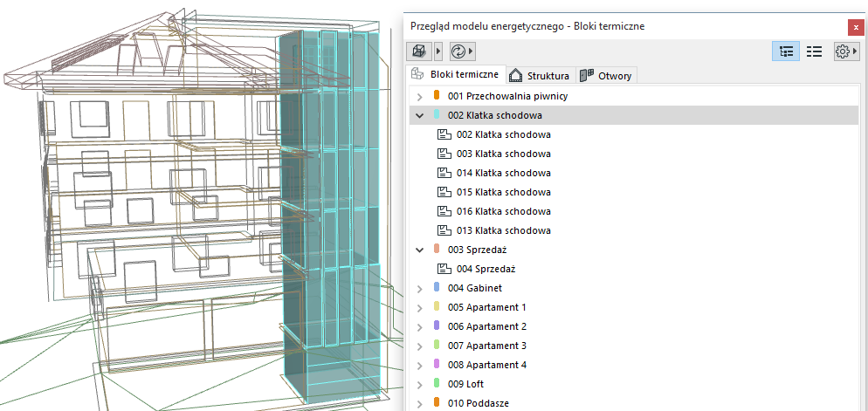Click cyan swatch of 002 Klatka schodowa block
Screen dimensions: 868x411
point(437,114)
